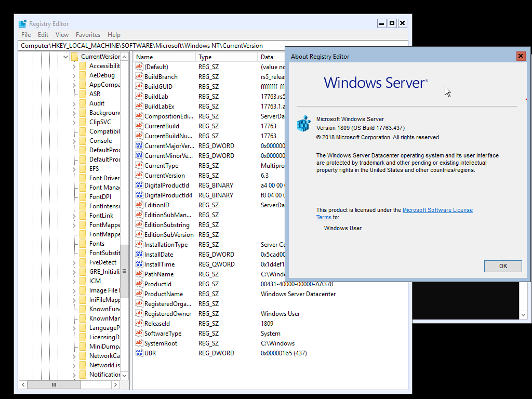The image size is (532, 399).
Task: Select the FontLink key in tree
Action: pos(101,216)
